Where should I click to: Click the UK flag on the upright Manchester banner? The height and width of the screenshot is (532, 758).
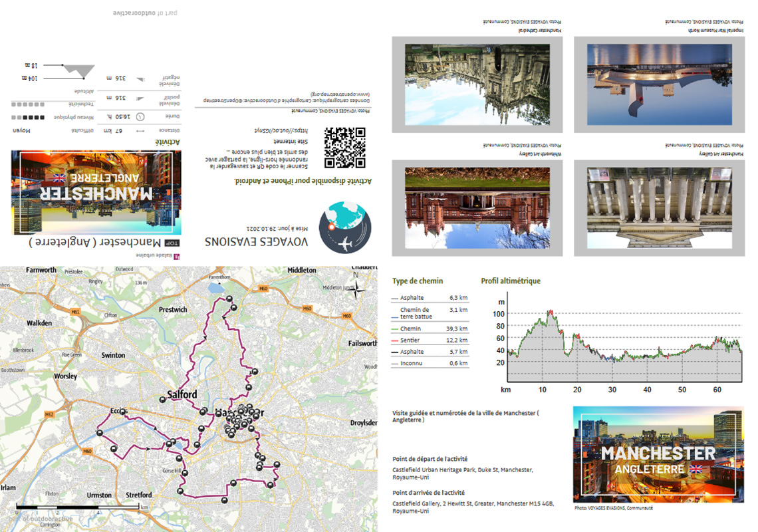[x=695, y=469]
